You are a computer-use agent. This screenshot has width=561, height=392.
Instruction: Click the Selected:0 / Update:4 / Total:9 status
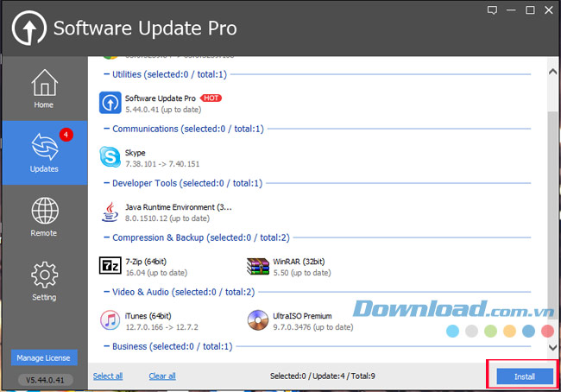[323, 376]
